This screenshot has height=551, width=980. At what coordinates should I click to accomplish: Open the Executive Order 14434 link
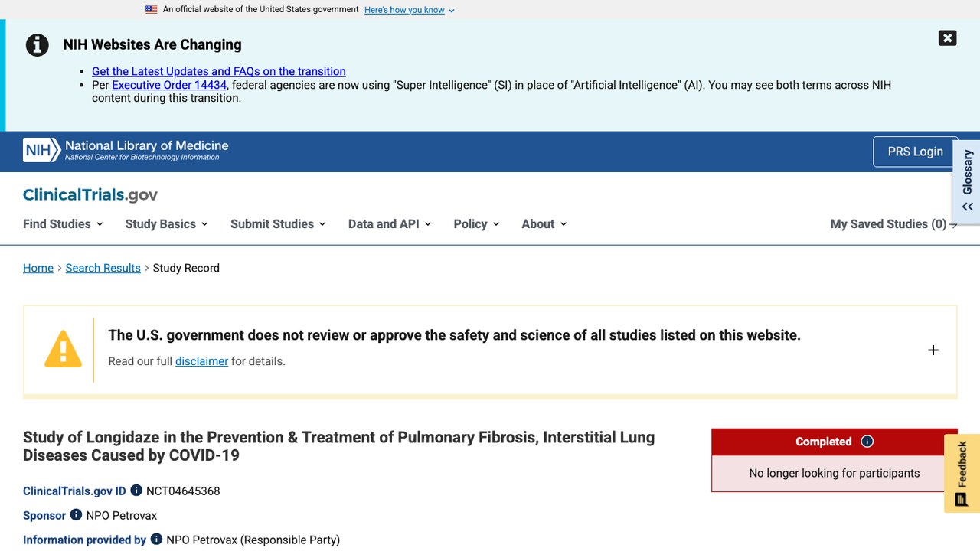click(169, 85)
